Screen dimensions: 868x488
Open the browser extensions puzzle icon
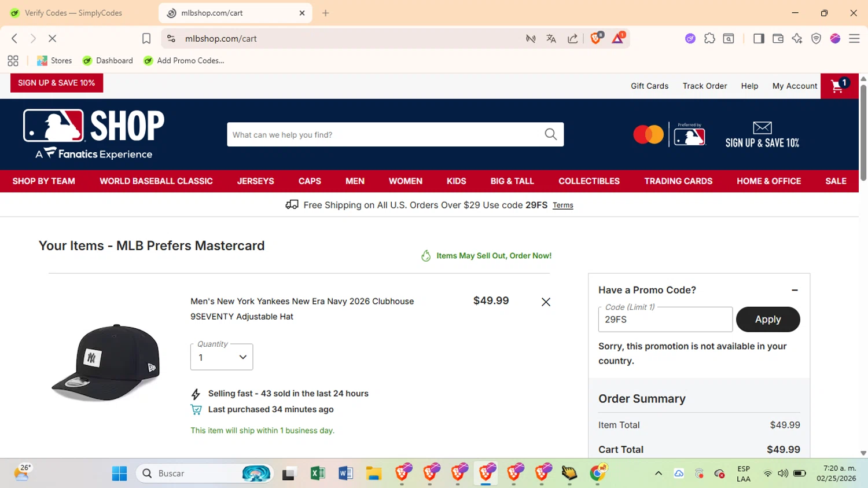pyautogui.click(x=709, y=38)
